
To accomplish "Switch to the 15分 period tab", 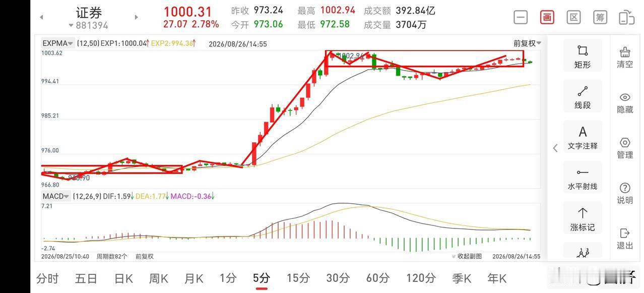I will [298, 278].
